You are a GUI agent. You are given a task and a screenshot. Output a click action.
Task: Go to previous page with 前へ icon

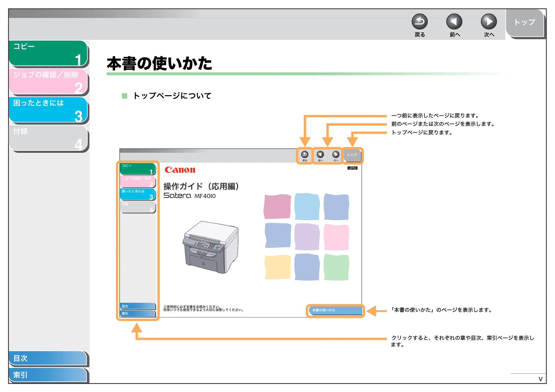454,22
